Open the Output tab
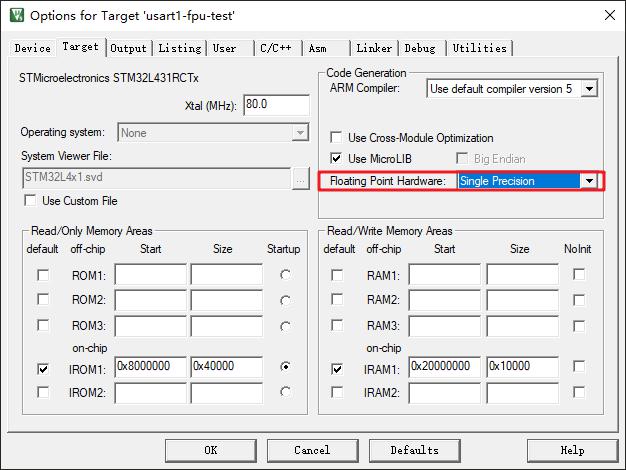This screenshot has width=626, height=470. coord(129,48)
